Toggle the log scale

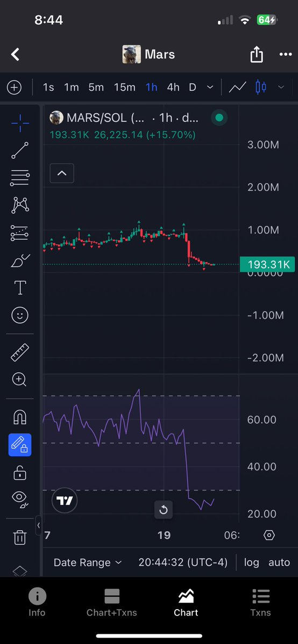(x=252, y=562)
